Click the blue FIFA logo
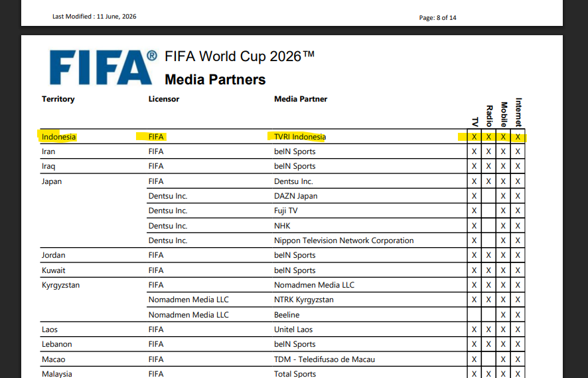The image size is (588, 378). coord(103,68)
